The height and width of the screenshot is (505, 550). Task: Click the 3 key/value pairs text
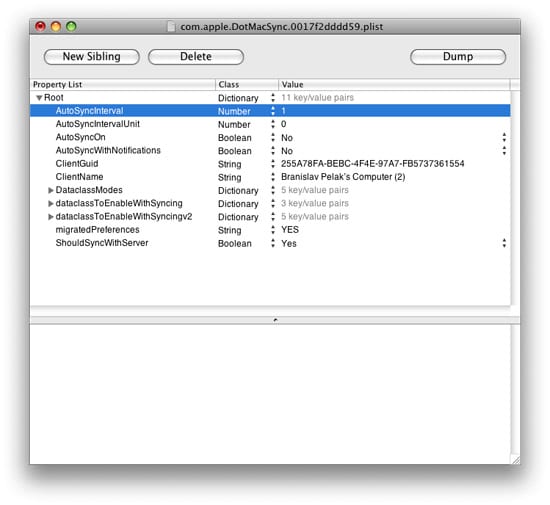(x=315, y=203)
